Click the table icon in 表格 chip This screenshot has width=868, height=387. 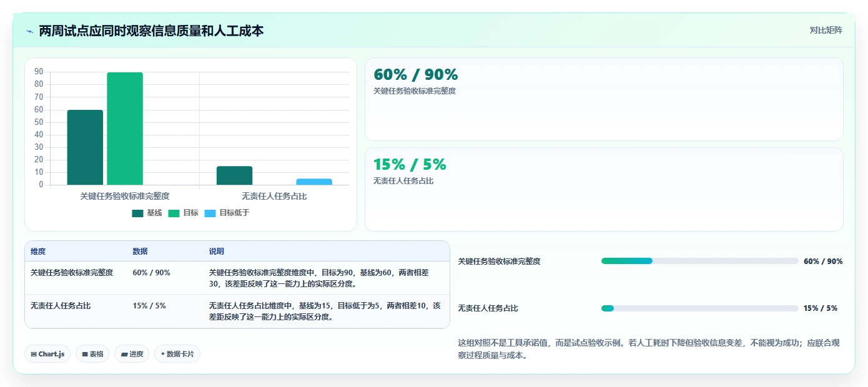tap(85, 354)
